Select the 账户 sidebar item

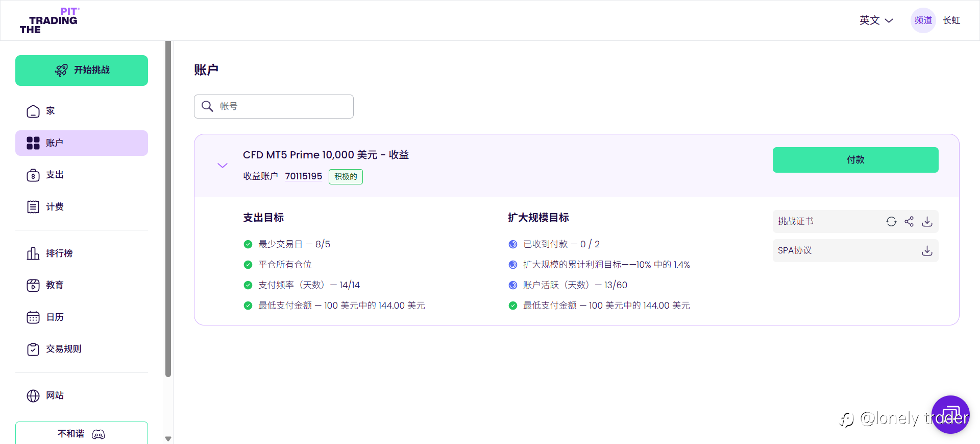point(82,143)
